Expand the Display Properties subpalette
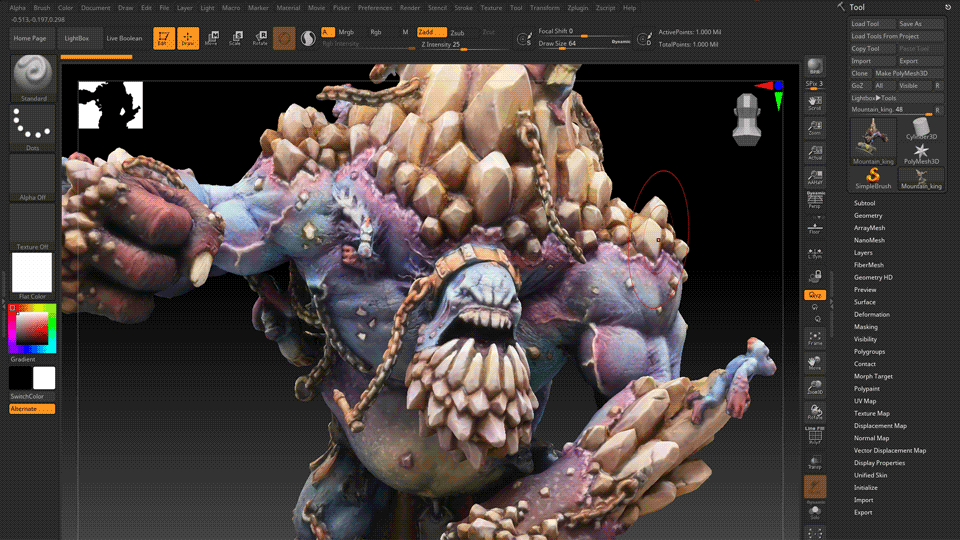Viewport: 960px width, 540px height. click(879, 463)
